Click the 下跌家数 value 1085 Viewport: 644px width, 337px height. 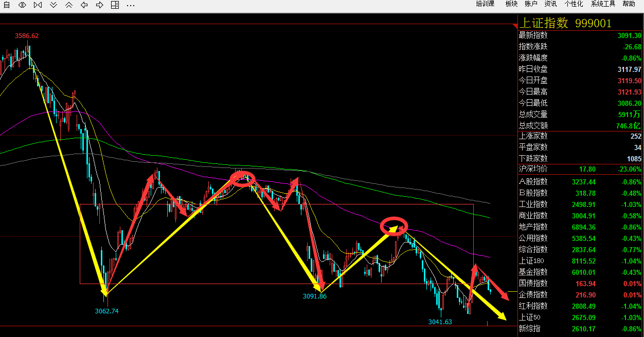point(634,159)
